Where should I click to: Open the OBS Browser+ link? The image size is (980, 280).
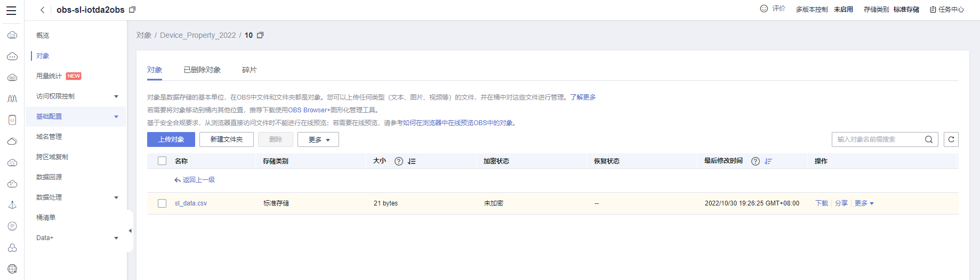click(x=309, y=110)
